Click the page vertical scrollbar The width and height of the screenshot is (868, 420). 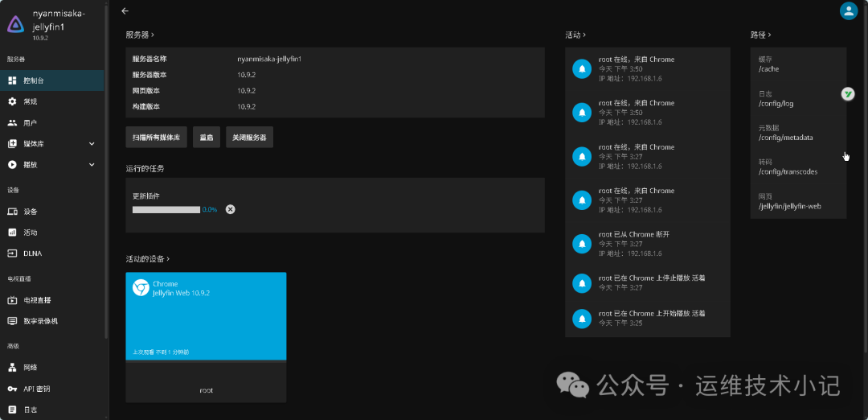(866, 177)
